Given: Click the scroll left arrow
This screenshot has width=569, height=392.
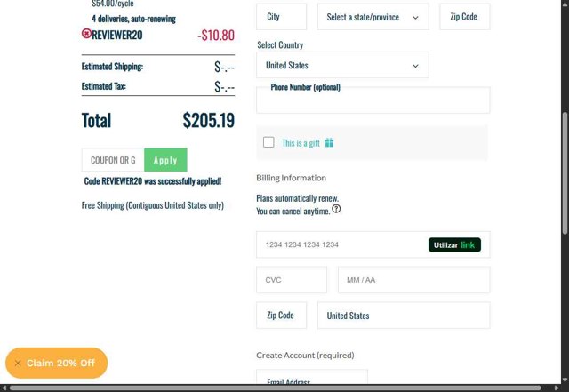Looking at the screenshot, I should [x=4, y=388].
